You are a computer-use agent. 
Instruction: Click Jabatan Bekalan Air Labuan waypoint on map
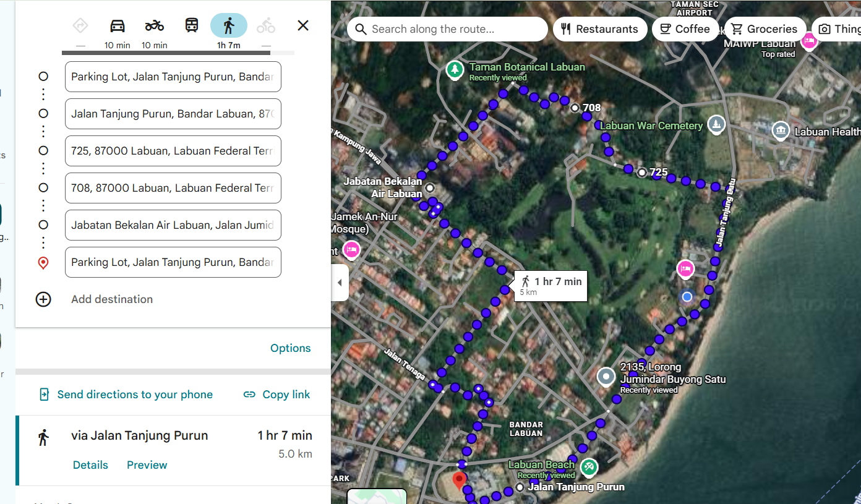pos(430,187)
